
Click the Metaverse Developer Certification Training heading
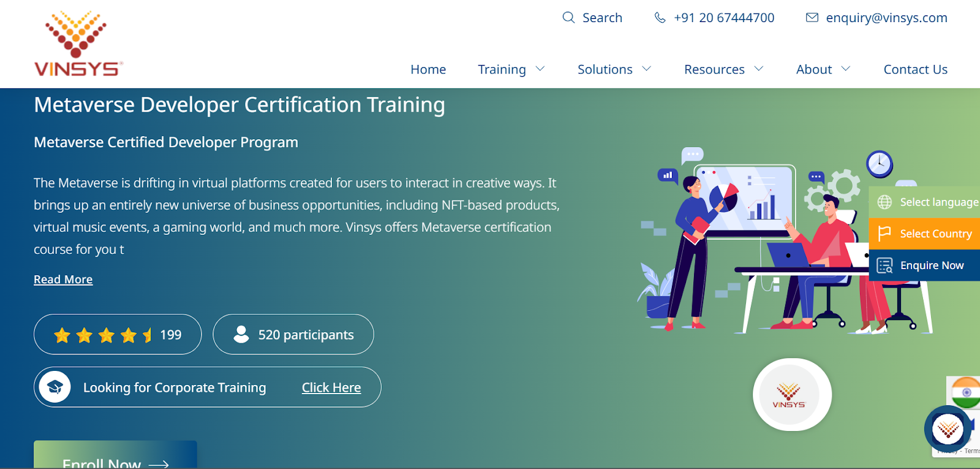coord(239,105)
